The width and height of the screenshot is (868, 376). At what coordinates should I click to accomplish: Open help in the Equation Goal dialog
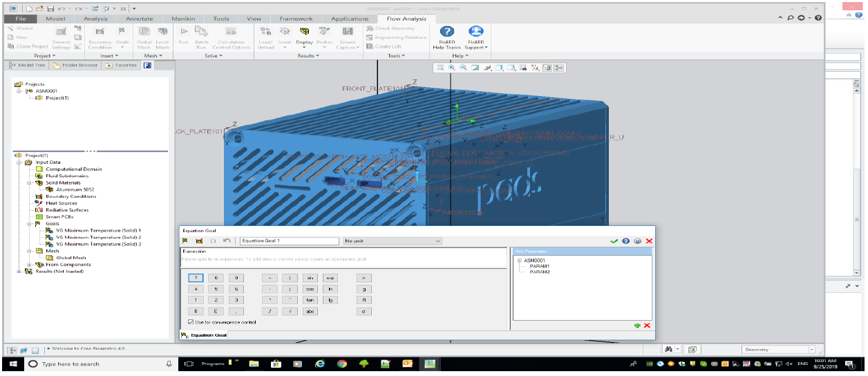pos(625,241)
